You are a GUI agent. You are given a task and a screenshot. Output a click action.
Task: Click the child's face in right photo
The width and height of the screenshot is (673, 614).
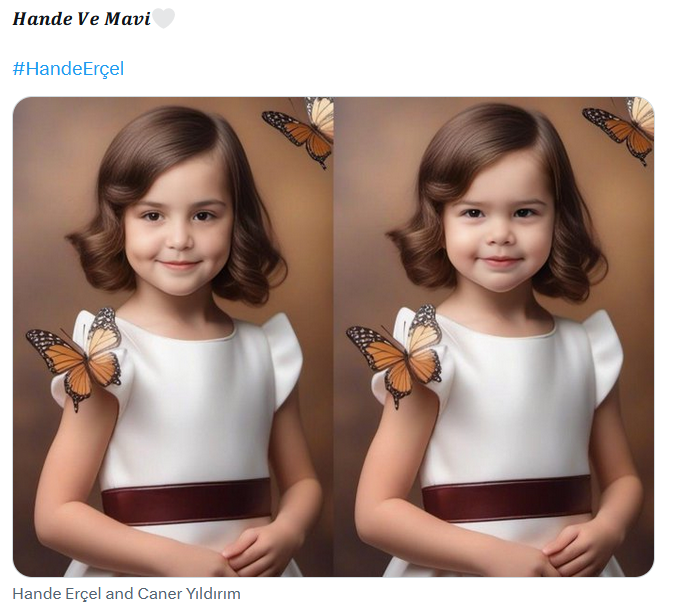pyautogui.click(x=500, y=230)
